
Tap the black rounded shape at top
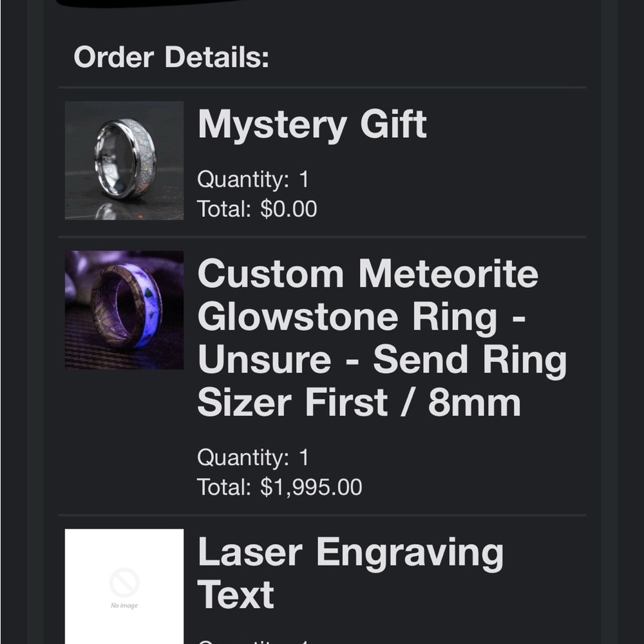[x=148, y=3]
